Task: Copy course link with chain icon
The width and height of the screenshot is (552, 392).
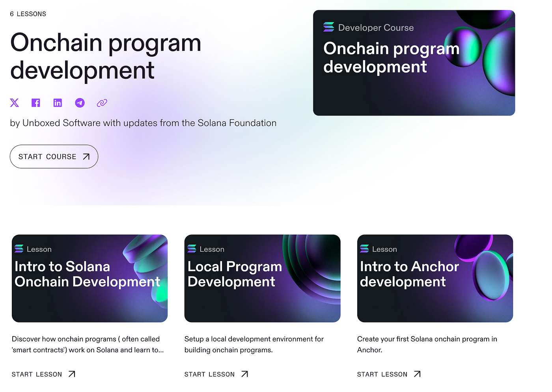Action: (x=102, y=103)
